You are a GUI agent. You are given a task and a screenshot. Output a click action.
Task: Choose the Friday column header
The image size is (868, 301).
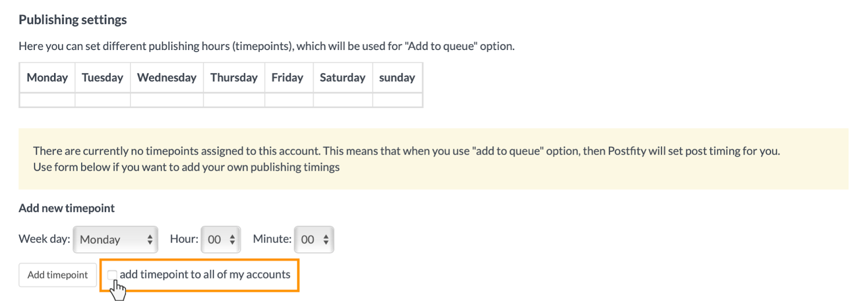[288, 78]
